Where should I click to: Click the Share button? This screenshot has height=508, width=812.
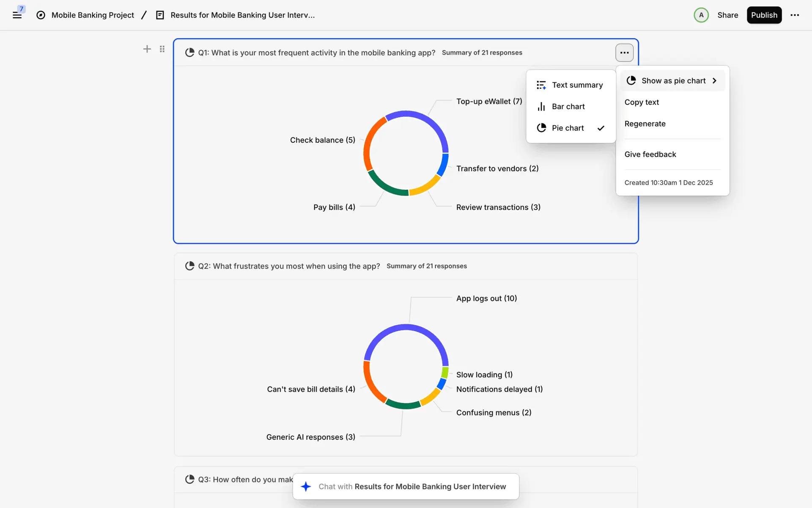(x=727, y=15)
